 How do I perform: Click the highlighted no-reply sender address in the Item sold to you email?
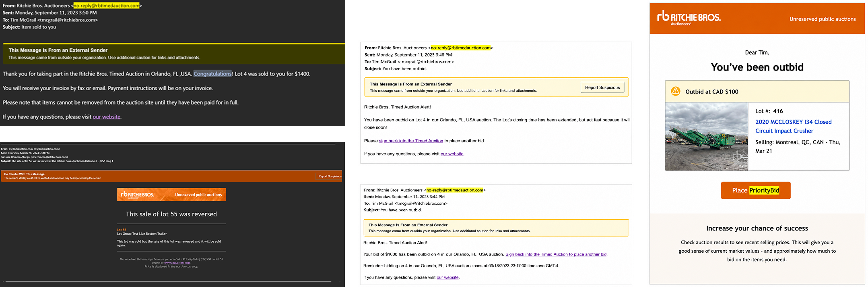(x=107, y=6)
